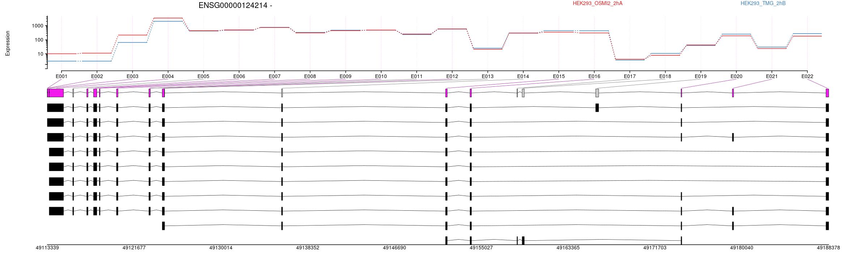Click genomic coordinate 49130014
This screenshot has width=868, height=253.
tap(221, 248)
